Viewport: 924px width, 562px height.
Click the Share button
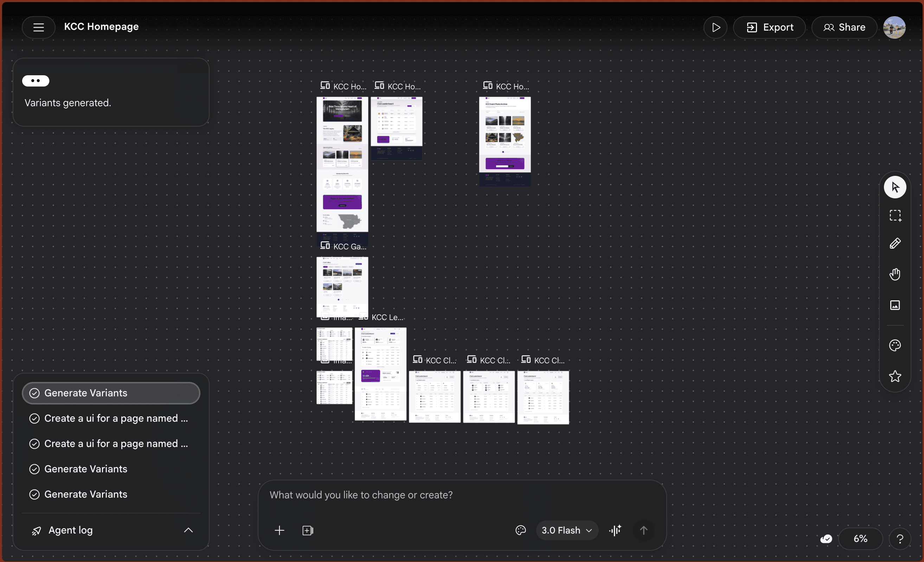844,27
